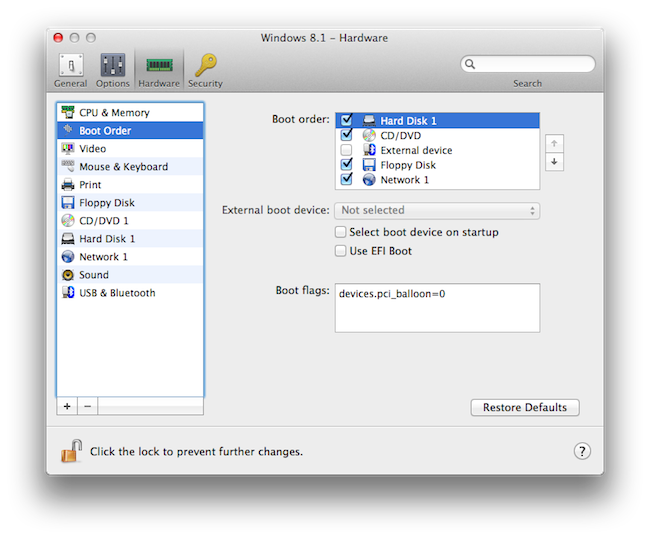Uncheck Hard Disk 1 in boot order
The image size is (650, 539).
pos(346,120)
